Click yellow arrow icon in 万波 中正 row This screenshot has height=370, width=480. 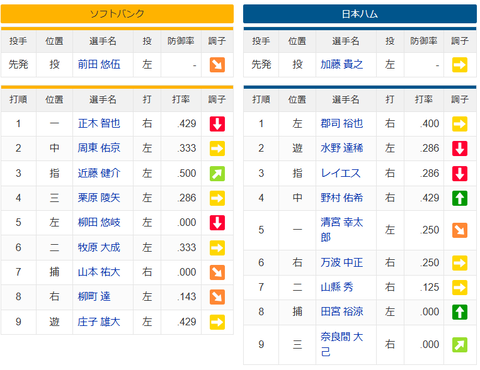coord(460,263)
